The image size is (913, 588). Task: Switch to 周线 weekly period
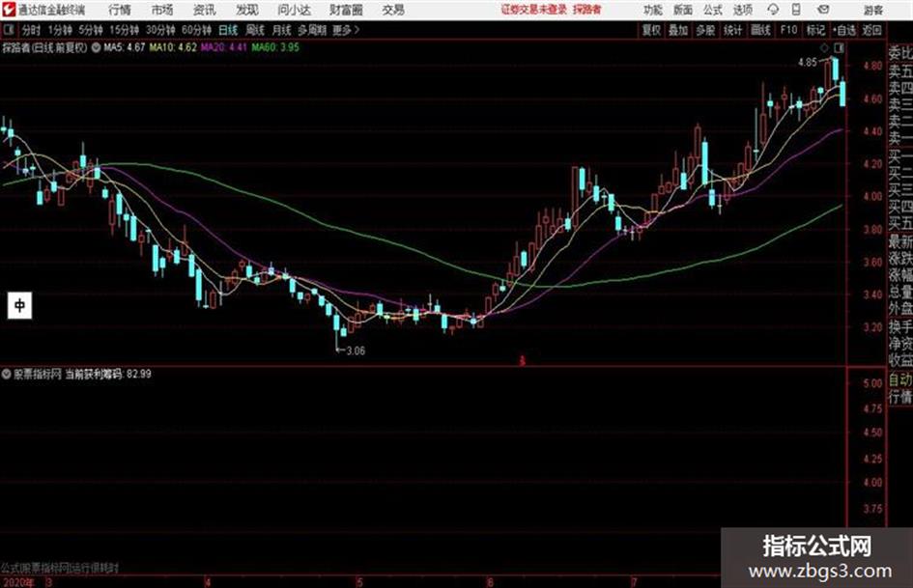tap(255, 30)
